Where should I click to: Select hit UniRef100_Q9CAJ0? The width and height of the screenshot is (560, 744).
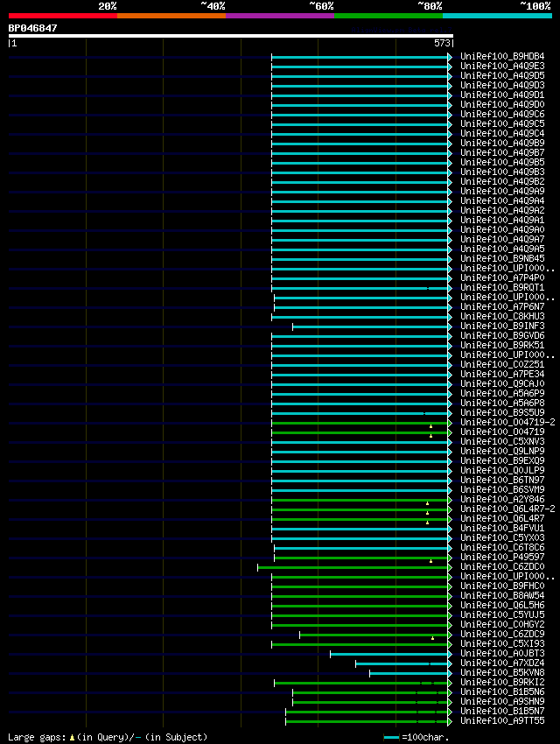point(502,384)
